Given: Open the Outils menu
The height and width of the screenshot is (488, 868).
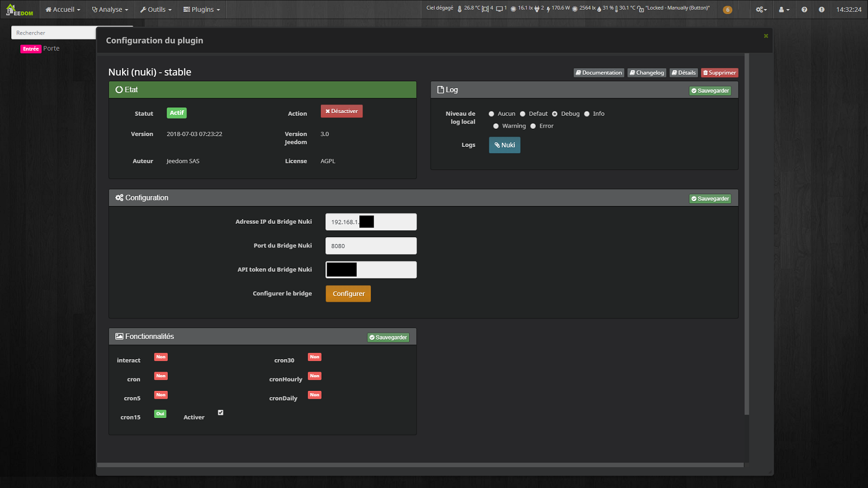Looking at the screenshot, I should pyautogui.click(x=156, y=10).
